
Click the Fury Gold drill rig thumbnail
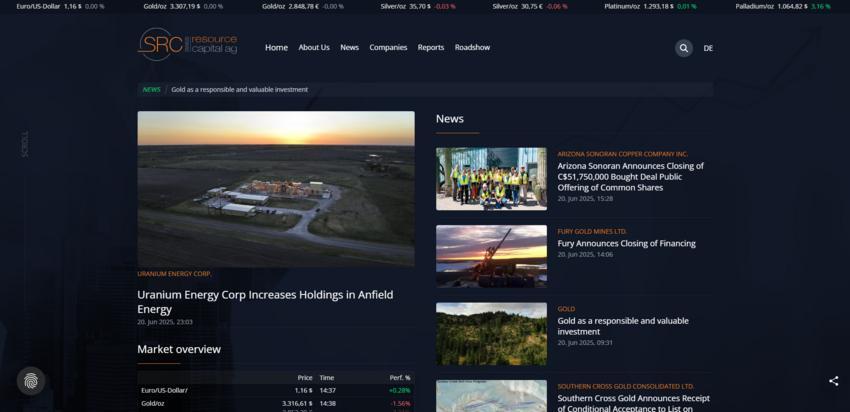coord(491,256)
